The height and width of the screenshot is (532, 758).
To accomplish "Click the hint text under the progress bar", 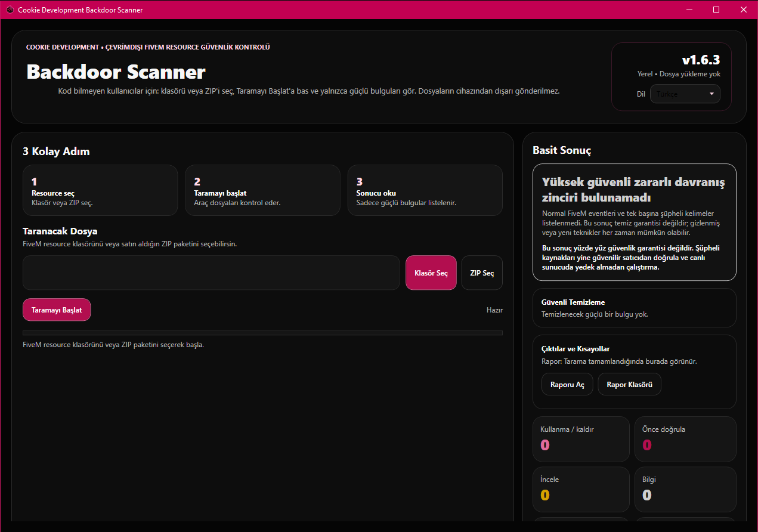I will tap(113, 345).
